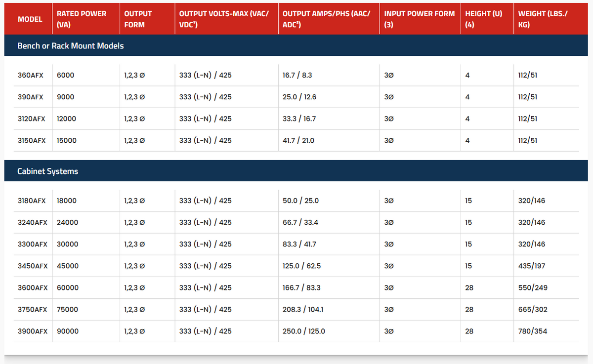Click the 3450AFX model name
The image size is (593, 364).
(x=33, y=266)
